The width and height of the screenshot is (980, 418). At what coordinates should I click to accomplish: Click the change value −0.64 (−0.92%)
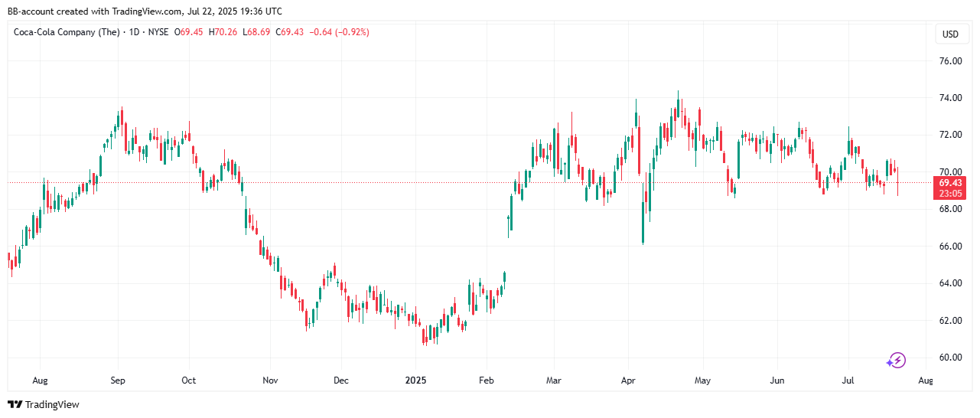[x=339, y=32]
